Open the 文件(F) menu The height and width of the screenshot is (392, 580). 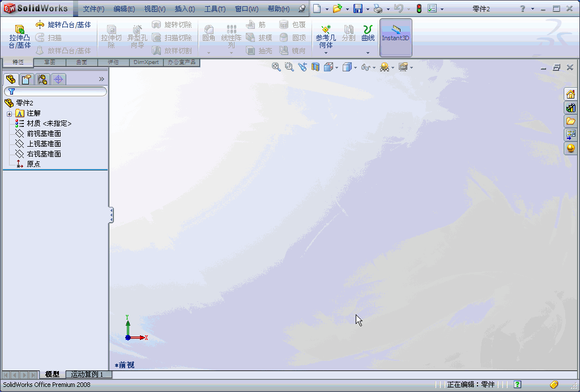click(x=93, y=9)
